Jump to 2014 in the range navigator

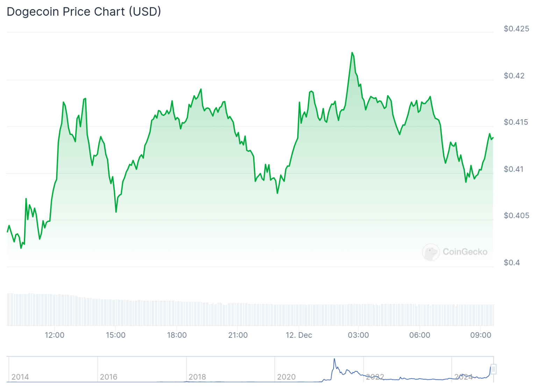click(x=20, y=377)
